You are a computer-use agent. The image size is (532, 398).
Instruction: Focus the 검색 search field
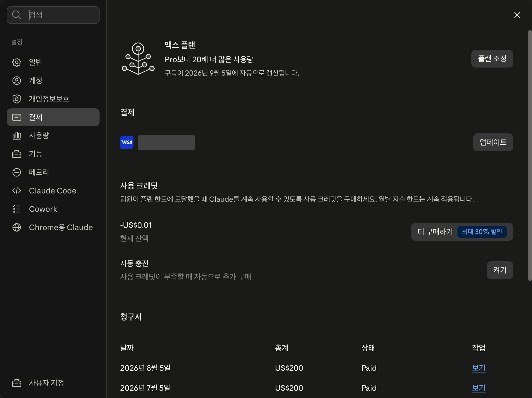[x=53, y=15]
